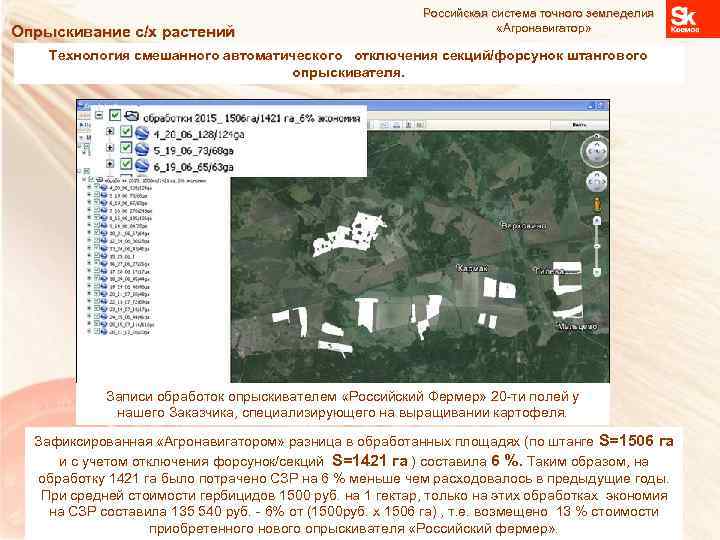The width and height of the screenshot is (720, 540).
Task: Select the enlarged 5_19_06_73/68ga label
Action: [193, 151]
